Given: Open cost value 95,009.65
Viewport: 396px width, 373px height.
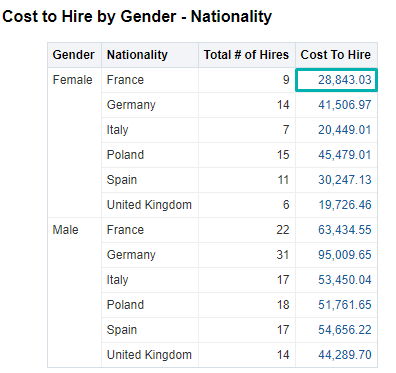Looking at the screenshot, I should pos(345,255).
